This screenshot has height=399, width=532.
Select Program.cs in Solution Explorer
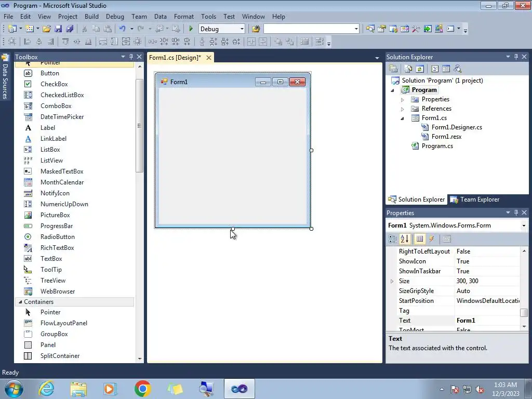437,146
